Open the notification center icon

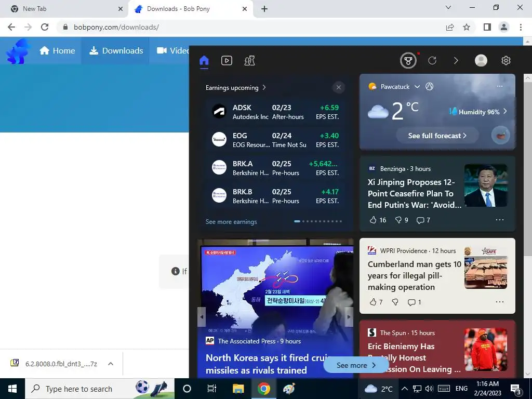point(516,389)
